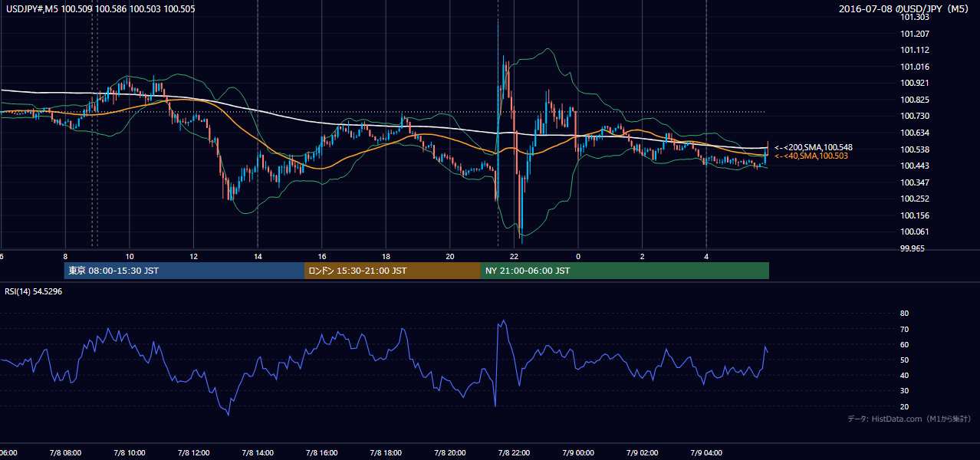Screen dimensions: 980x460
Task: Click hour label 22 under the price chart
Action: point(515,256)
